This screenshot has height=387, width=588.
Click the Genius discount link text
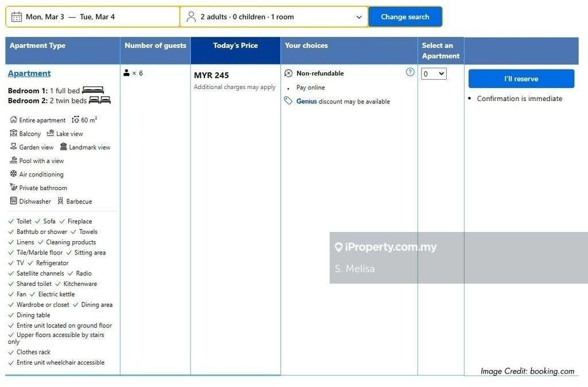(x=307, y=102)
